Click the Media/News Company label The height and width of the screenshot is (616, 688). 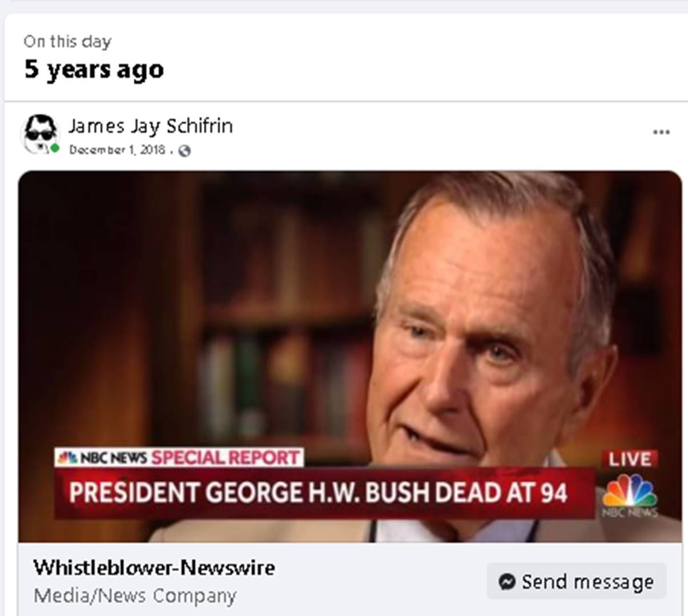click(x=135, y=595)
